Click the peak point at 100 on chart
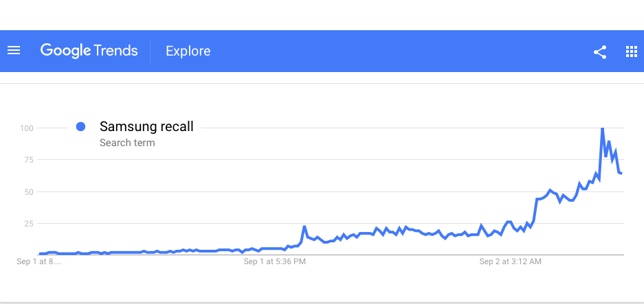 click(602, 129)
